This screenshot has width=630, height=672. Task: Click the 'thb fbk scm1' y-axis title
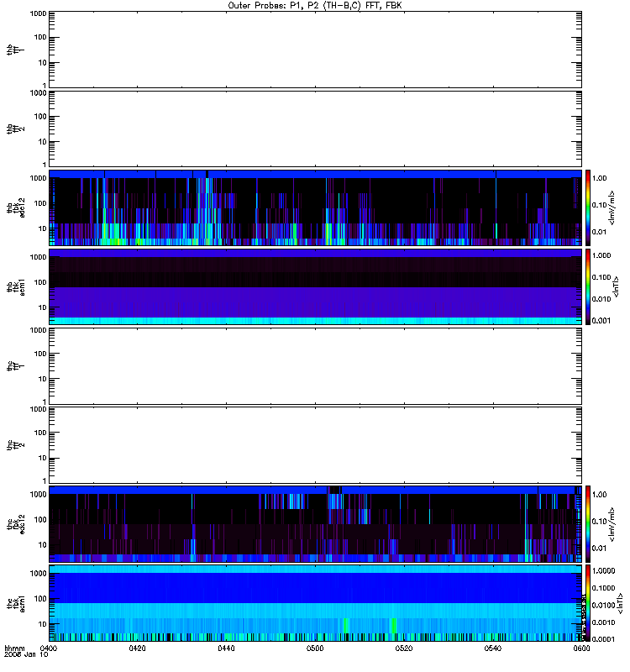point(16,286)
